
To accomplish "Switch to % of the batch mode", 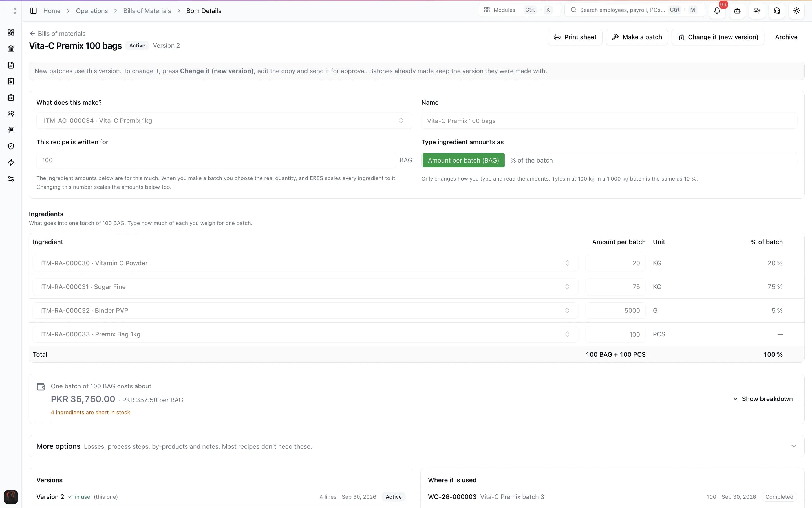I will point(531,160).
